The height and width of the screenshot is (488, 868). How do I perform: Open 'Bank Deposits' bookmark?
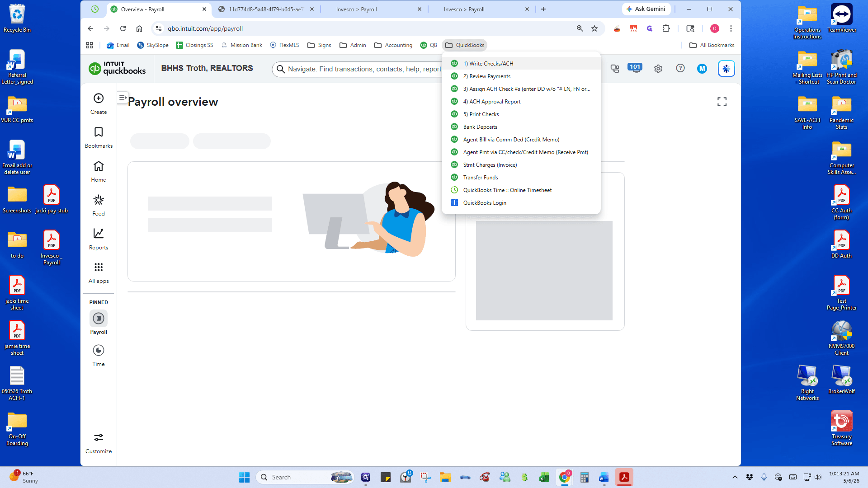click(x=521, y=127)
